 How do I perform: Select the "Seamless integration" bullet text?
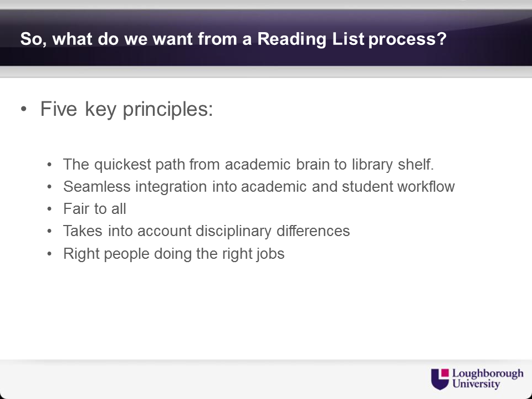[x=259, y=186]
